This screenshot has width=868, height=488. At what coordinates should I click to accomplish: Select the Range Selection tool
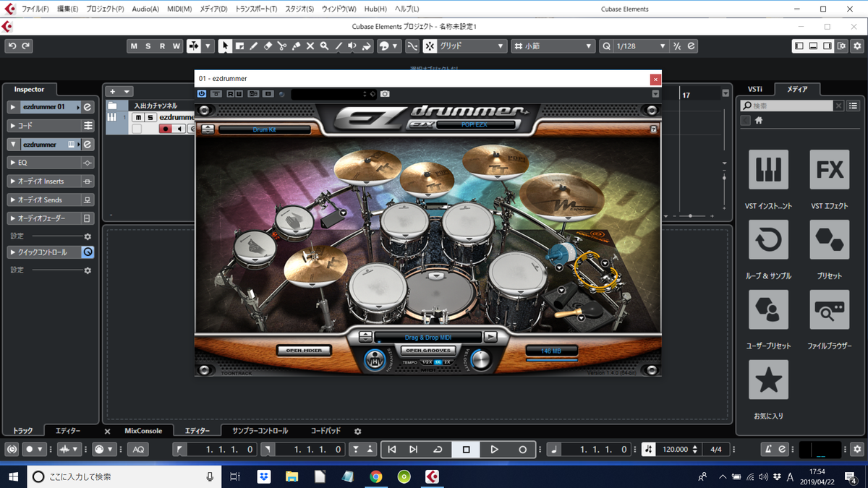(x=239, y=46)
